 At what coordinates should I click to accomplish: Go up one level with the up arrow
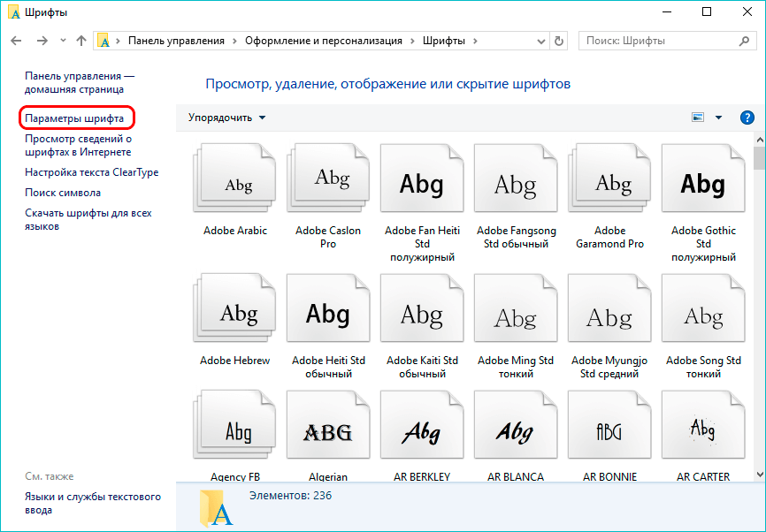pos(81,41)
